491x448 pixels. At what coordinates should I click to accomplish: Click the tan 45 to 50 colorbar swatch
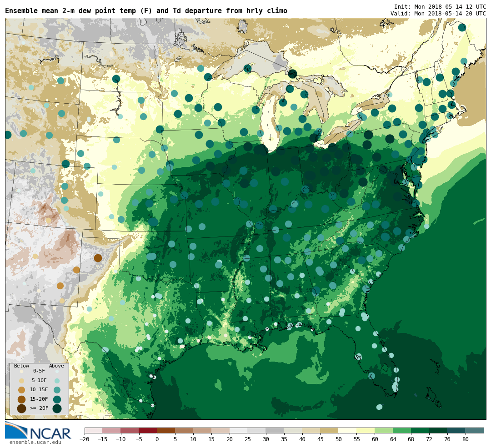point(329,430)
